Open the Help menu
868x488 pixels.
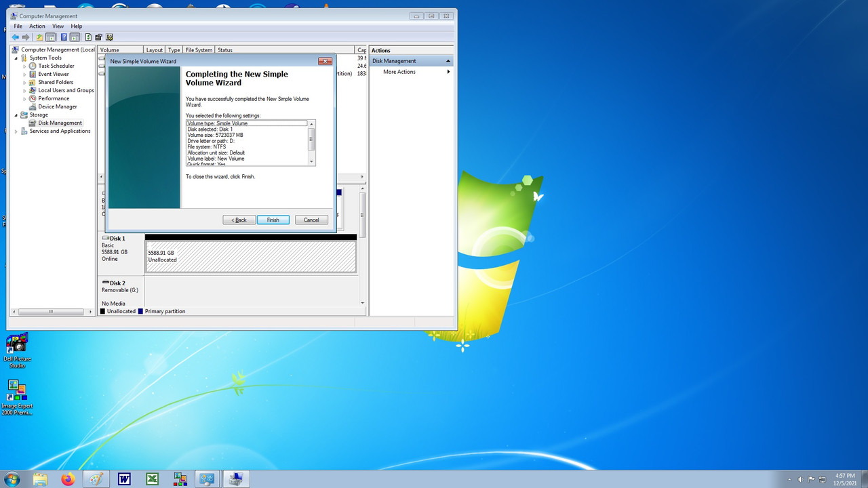point(77,26)
